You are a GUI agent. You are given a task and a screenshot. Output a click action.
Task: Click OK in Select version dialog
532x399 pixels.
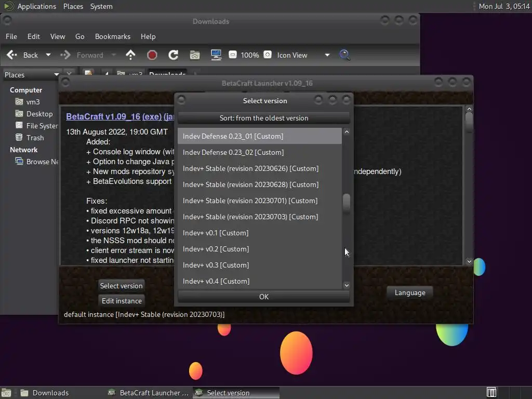263,297
